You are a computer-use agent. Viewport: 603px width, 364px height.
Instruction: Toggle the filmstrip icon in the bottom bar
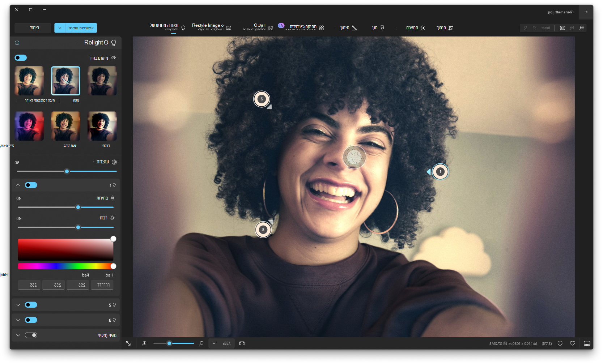[x=587, y=343]
